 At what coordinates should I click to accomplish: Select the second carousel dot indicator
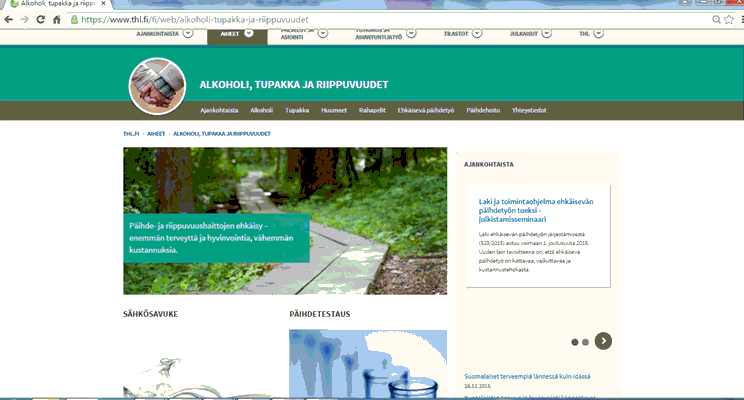pos(586,342)
